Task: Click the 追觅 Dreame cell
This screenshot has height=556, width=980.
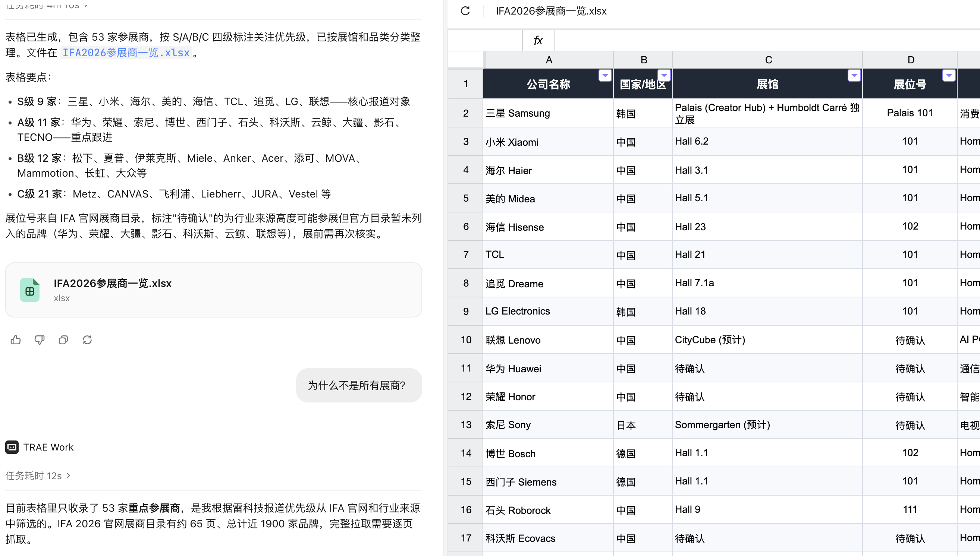Action: coord(548,283)
